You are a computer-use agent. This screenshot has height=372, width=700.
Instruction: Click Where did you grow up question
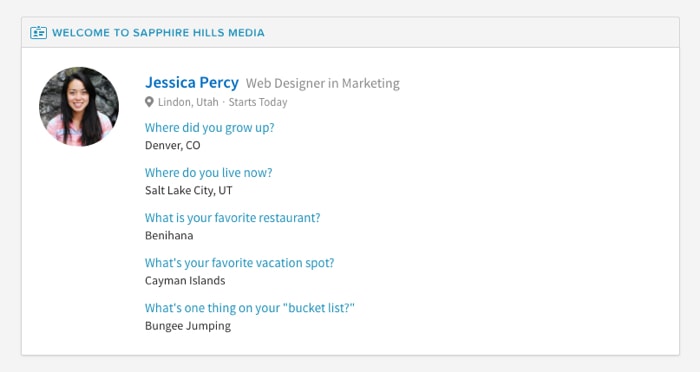(x=210, y=128)
